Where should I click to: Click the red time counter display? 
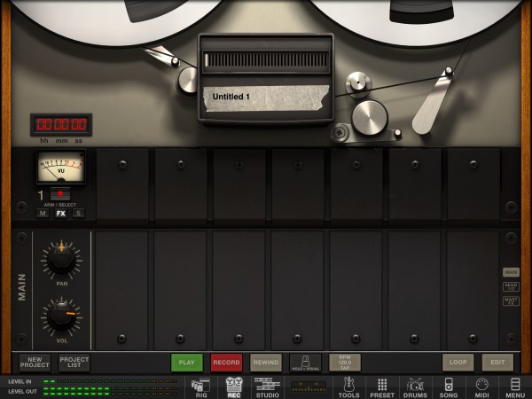coord(61,124)
